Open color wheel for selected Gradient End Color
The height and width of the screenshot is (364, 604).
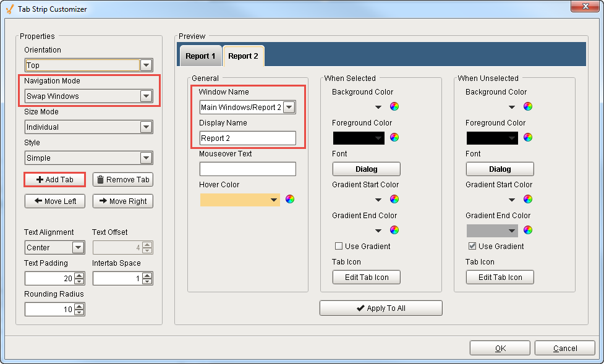click(394, 230)
